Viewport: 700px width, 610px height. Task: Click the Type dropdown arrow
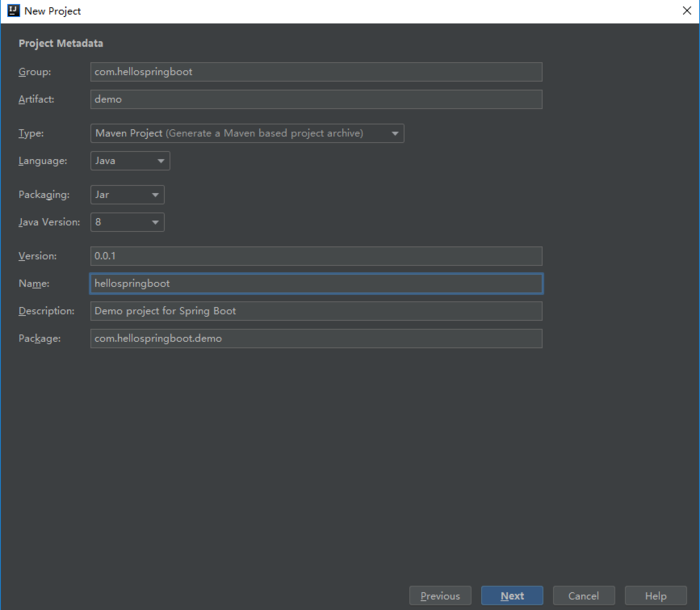point(395,133)
